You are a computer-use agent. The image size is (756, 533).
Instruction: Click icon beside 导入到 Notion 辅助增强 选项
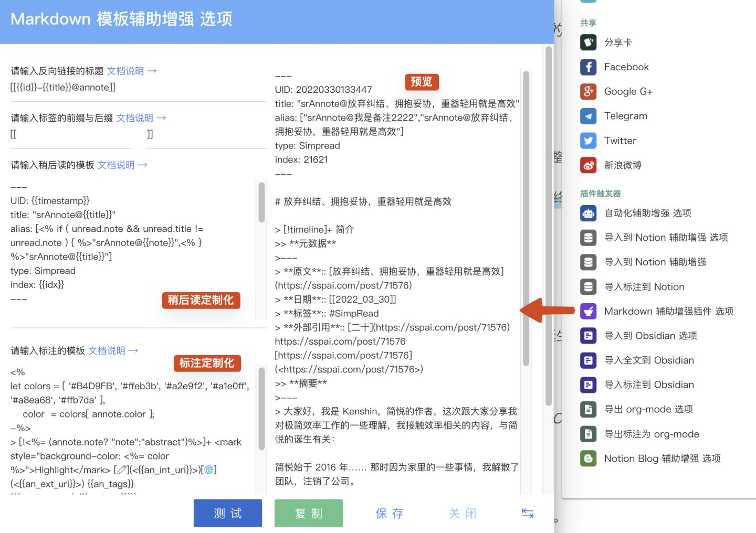tap(588, 238)
